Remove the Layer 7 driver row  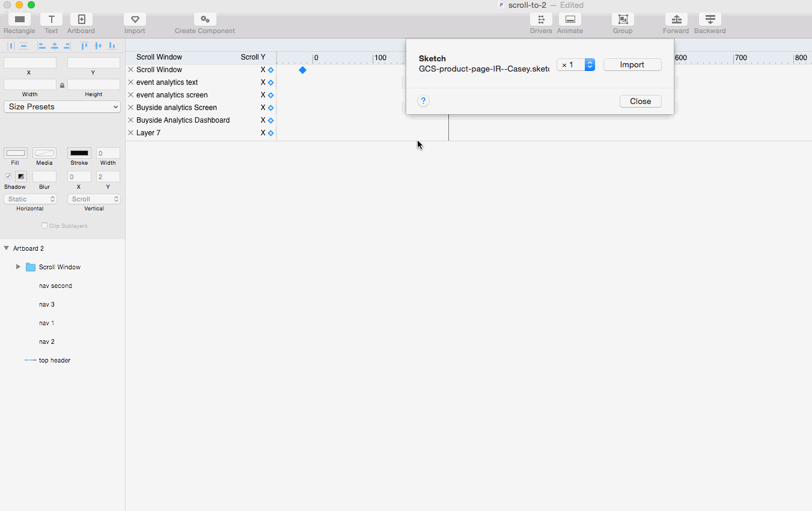[130, 133]
